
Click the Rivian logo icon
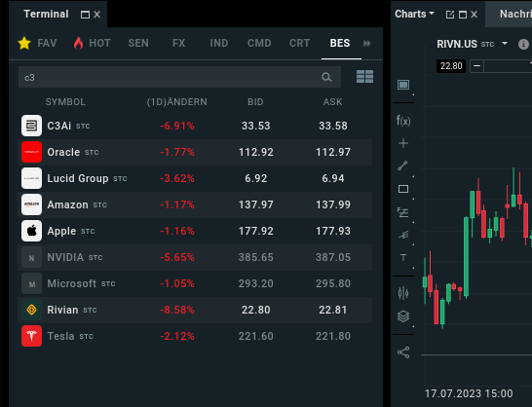point(31,310)
